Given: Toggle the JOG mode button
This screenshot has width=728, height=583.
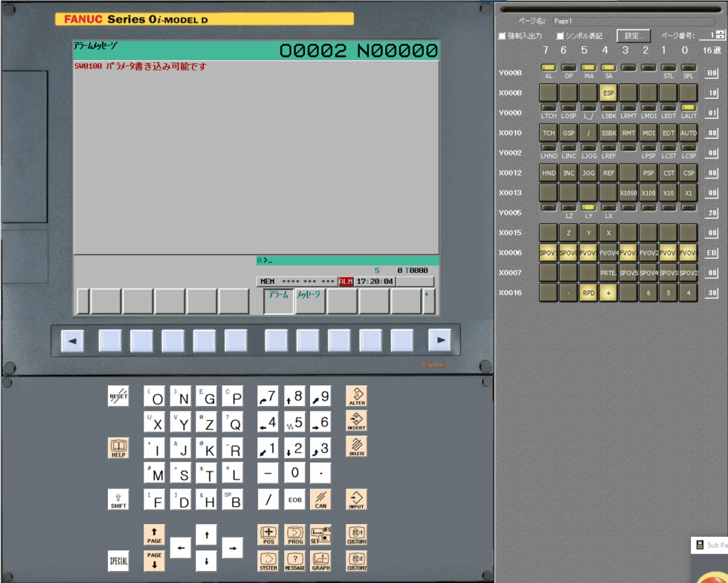Looking at the screenshot, I should 588,173.
